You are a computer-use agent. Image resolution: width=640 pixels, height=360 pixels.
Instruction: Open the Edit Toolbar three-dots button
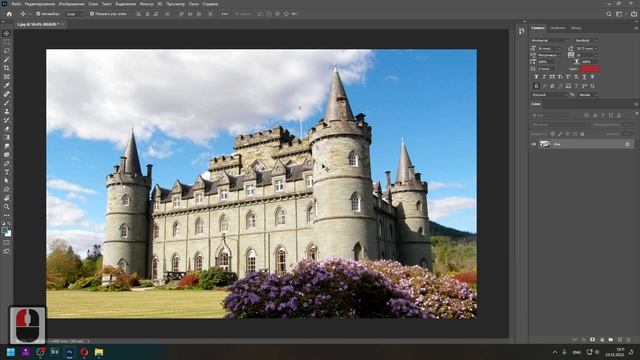click(7, 215)
